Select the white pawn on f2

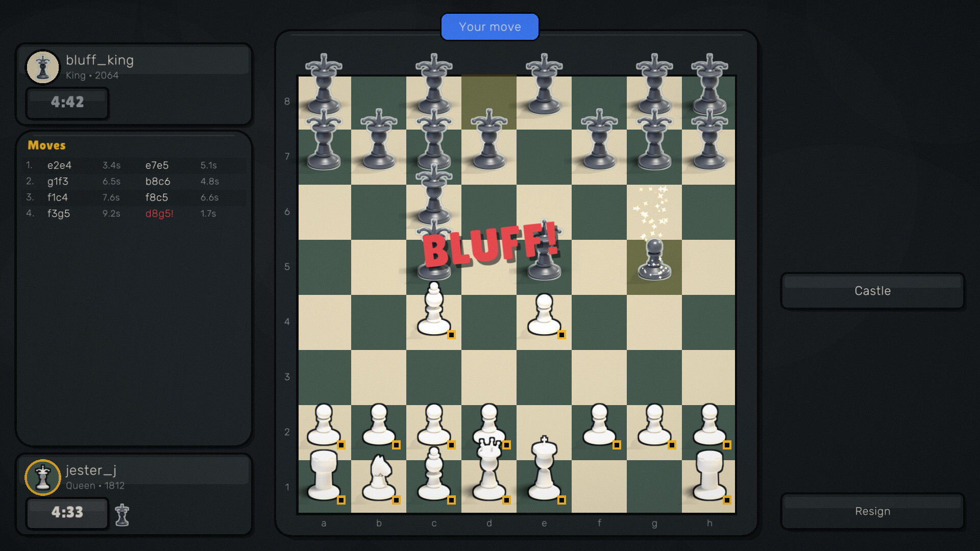(x=599, y=425)
